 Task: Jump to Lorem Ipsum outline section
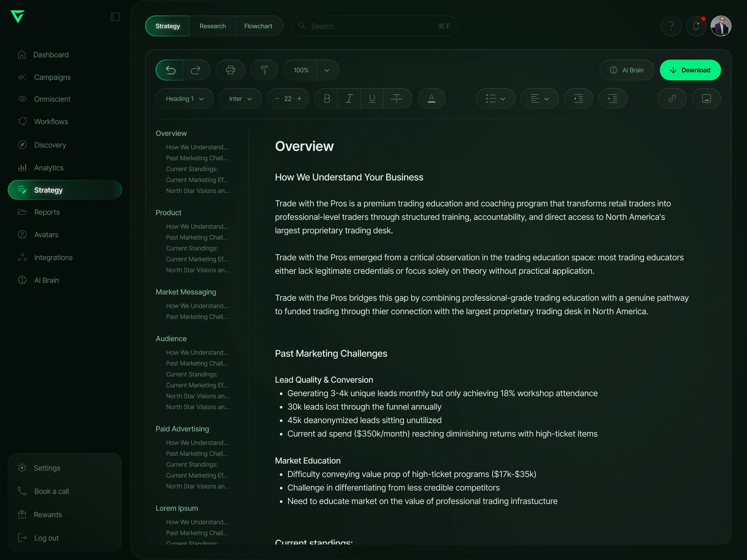[177, 508]
